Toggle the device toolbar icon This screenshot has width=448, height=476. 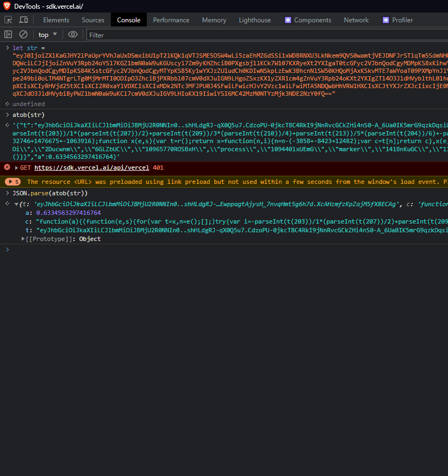tap(23, 20)
